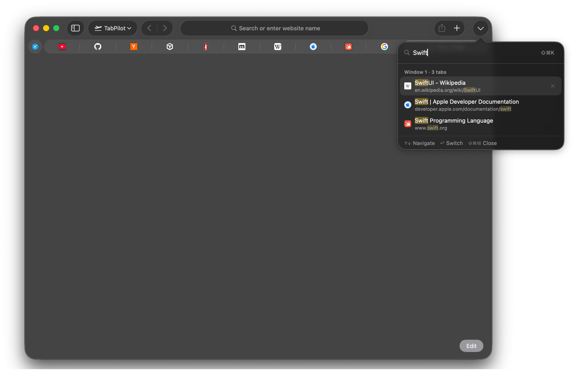Viewport: 580px width, 392px height.
Task: Switch to the Stanford tree tab
Action: 206,47
